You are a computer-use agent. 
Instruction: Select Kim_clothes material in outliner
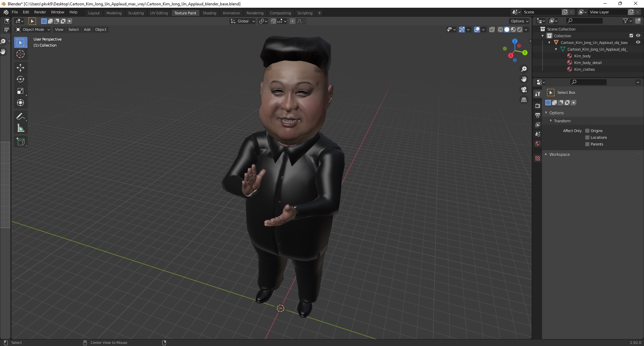(x=584, y=69)
